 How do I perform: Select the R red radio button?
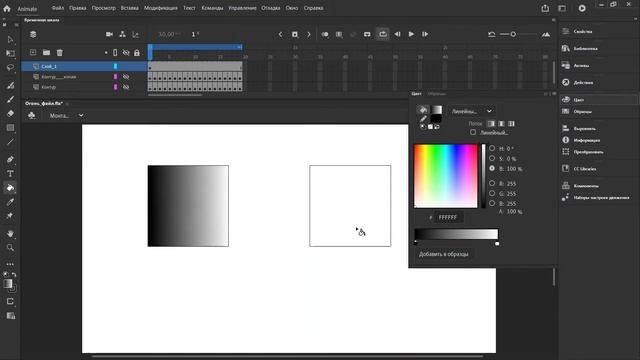pos(492,183)
